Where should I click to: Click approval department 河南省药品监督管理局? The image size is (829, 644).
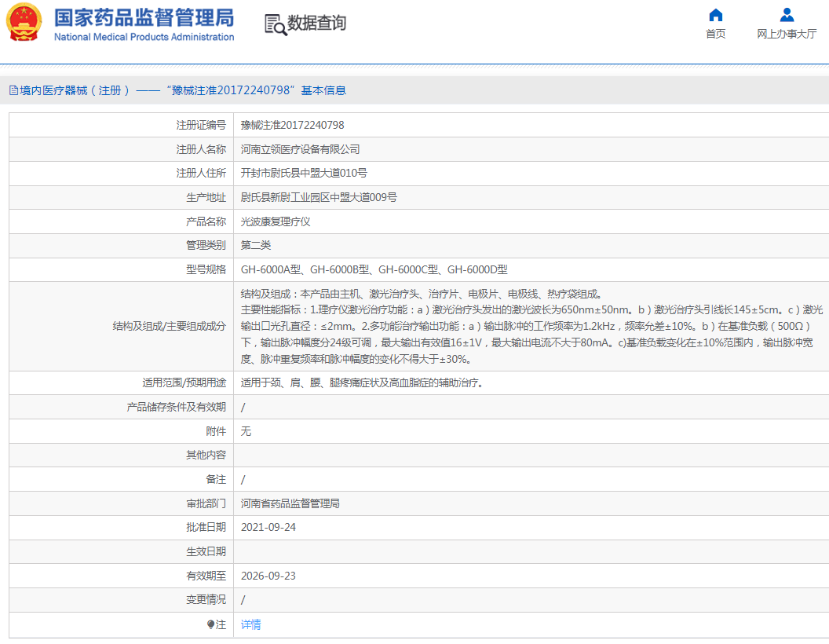[290, 503]
